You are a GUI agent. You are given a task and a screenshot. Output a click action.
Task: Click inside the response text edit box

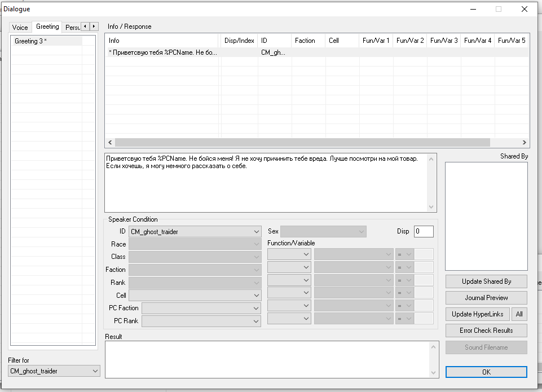click(266, 183)
